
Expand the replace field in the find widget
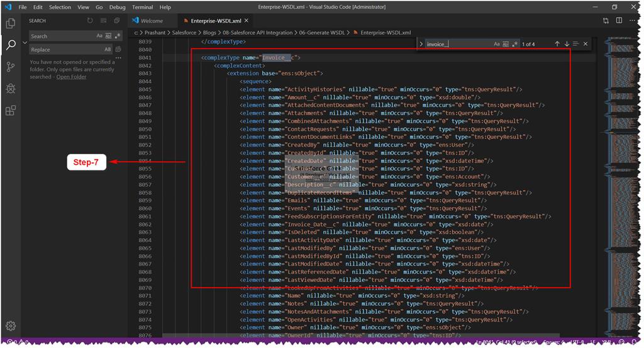coord(421,44)
